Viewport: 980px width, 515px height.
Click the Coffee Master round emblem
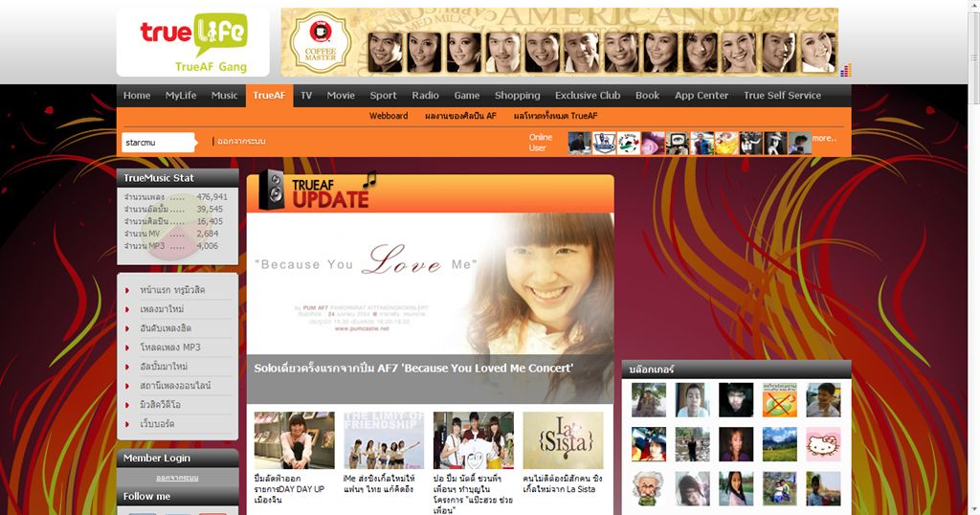pos(321,42)
